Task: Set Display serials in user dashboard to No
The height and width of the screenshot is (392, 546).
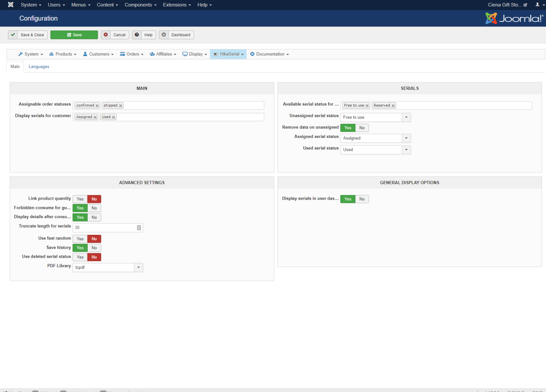Action: (362, 199)
